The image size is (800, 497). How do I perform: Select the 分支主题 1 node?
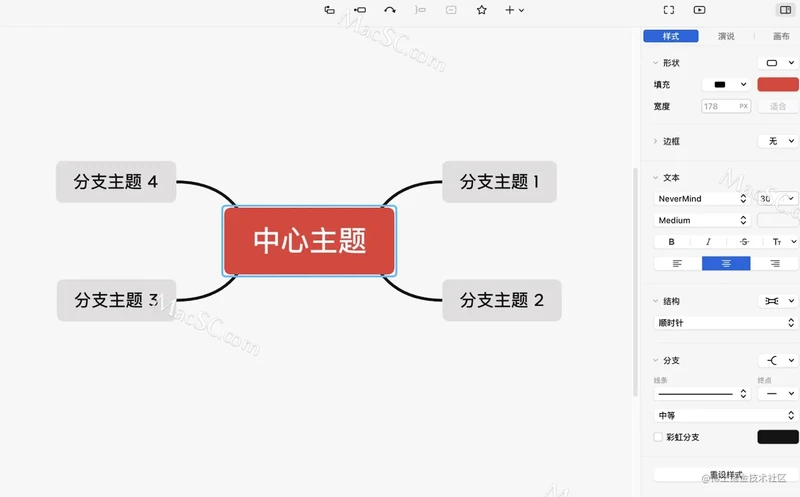499,182
